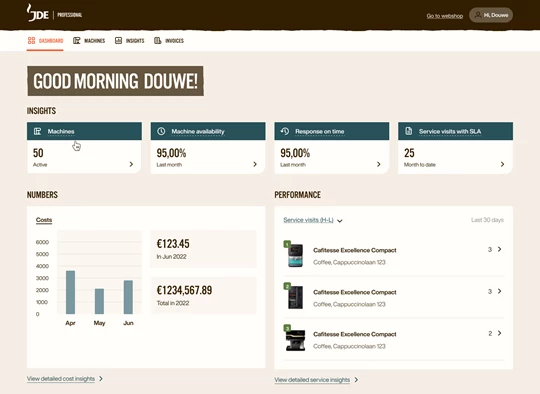Image resolution: width=540 pixels, height=394 pixels.
Task: Click the Machine availability header label
Action: (198, 131)
